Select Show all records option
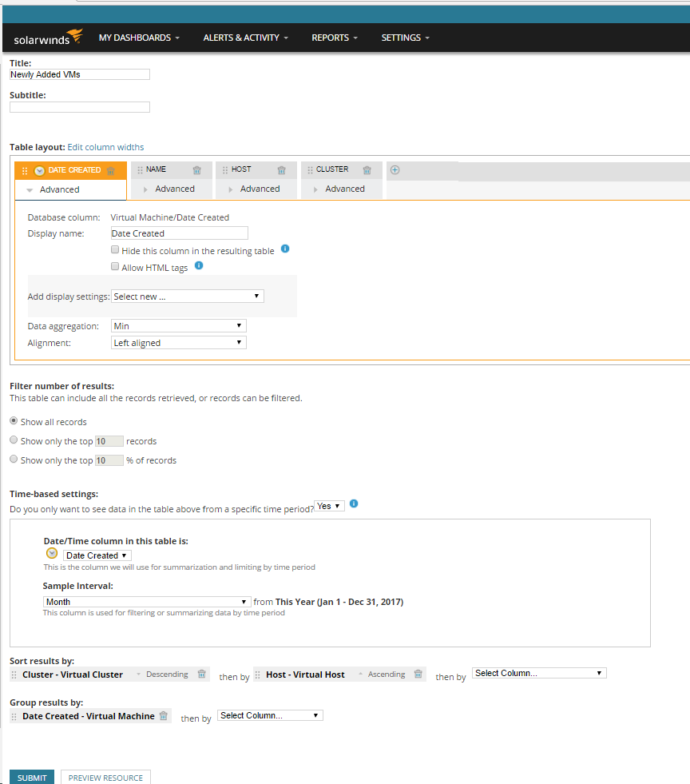 (14, 421)
